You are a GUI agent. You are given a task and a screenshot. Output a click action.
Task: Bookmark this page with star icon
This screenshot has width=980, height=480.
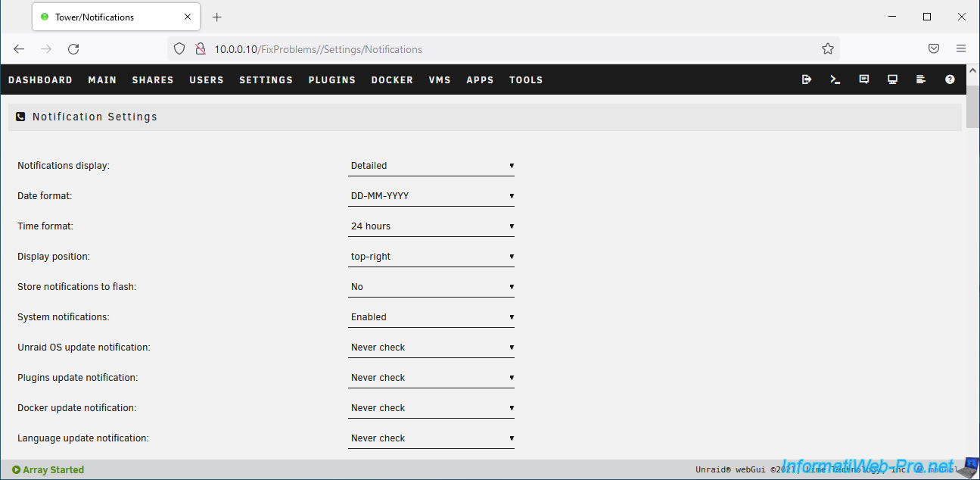(828, 49)
